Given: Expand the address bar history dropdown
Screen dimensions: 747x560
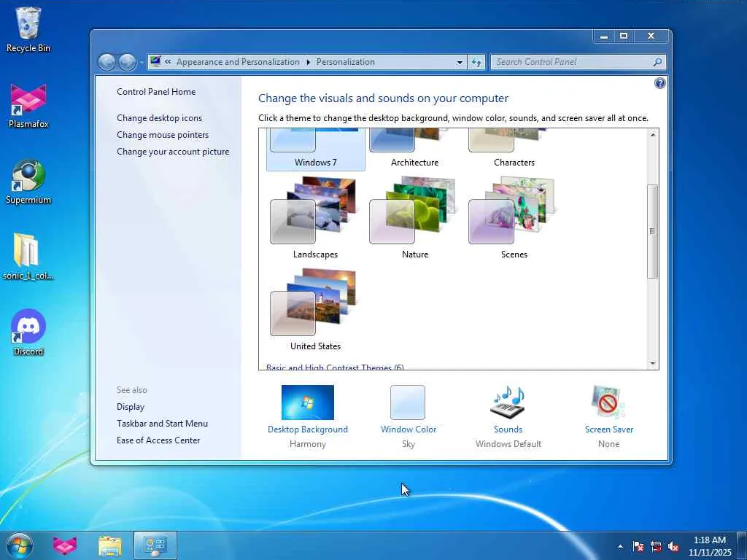Looking at the screenshot, I should [460, 62].
